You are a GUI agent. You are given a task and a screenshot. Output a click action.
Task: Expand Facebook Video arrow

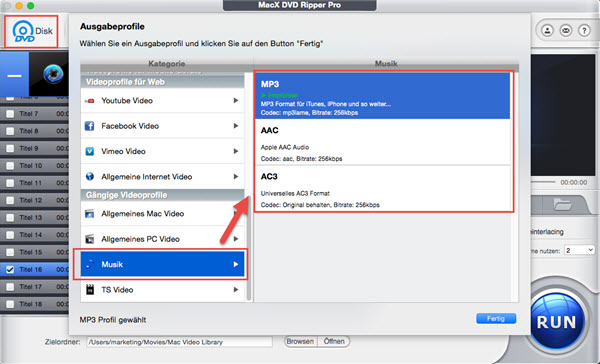(x=236, y=126)
